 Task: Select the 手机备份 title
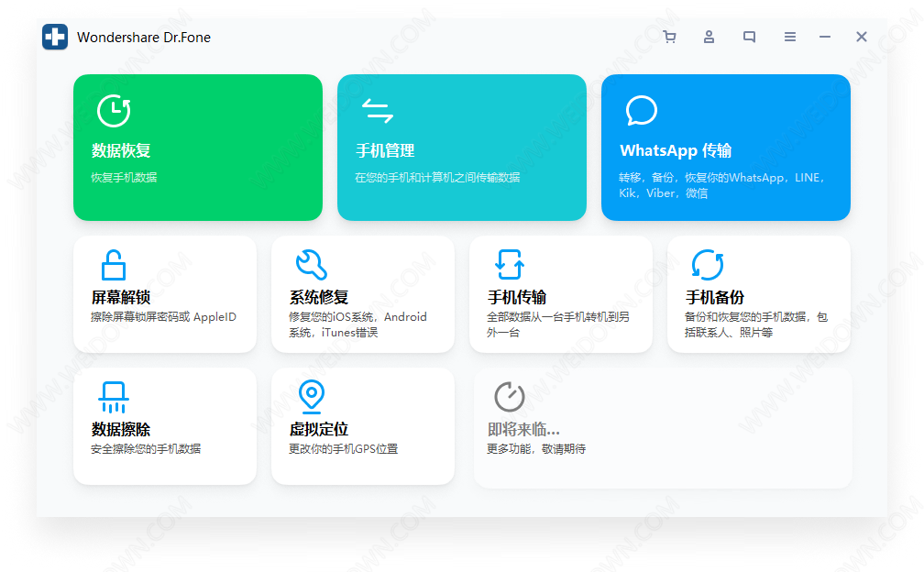point(715,298)
